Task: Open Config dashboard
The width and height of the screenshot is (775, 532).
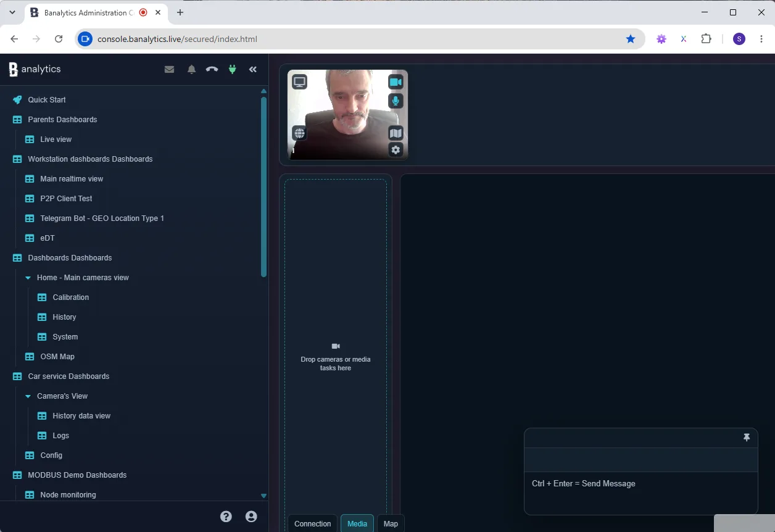Action: [x=51, y=455]
